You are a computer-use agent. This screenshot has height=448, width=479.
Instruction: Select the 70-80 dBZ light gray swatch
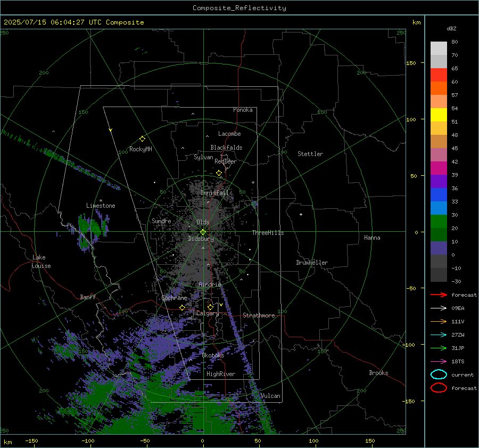tap(439, 48)
